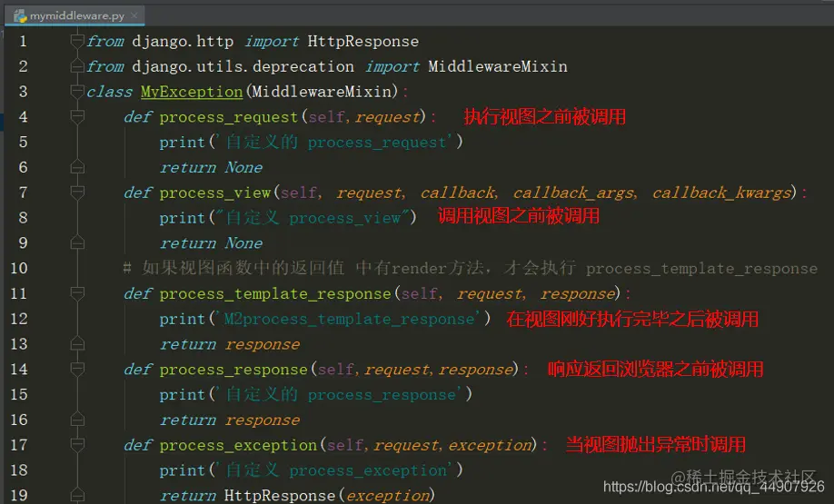Screen dimensions: 834x504
Task: Click the process_view method name in its def
Action: (x=215, y=193)
